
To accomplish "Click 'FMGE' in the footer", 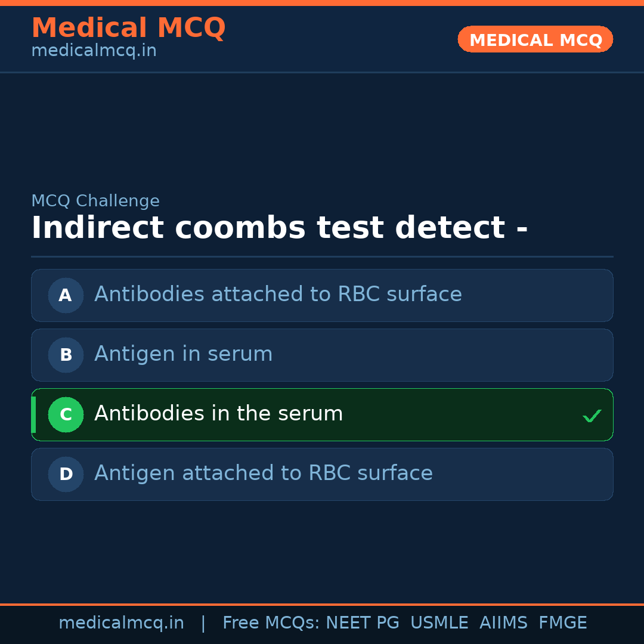I will 562,623.
